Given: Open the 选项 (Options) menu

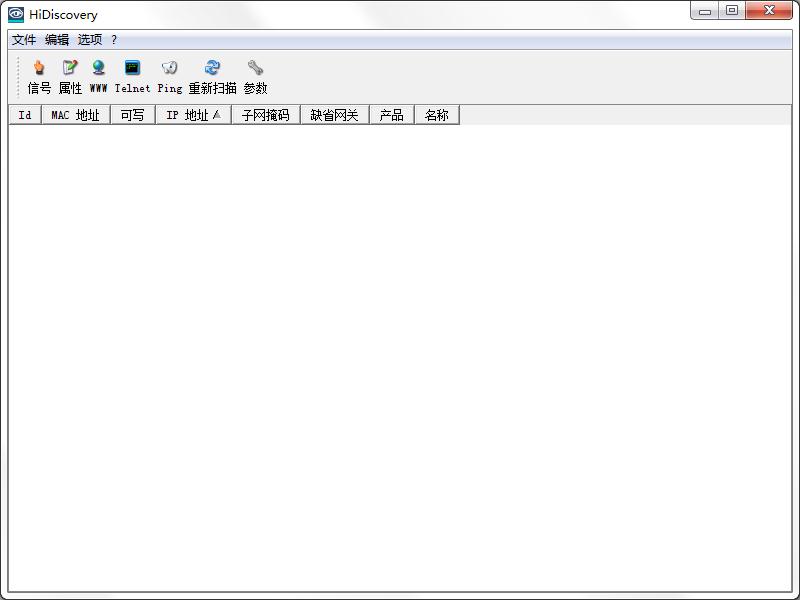Looking at the screenshot, I should coord(90,39).
